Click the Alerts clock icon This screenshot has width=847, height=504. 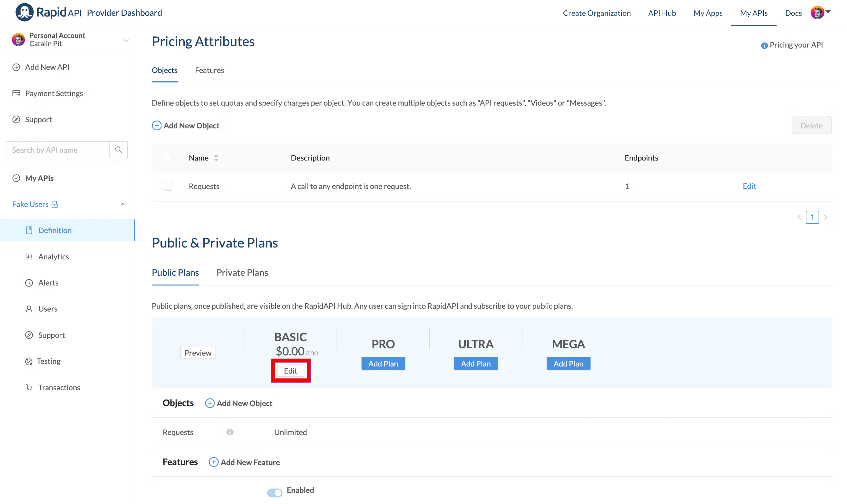[29, 283]
